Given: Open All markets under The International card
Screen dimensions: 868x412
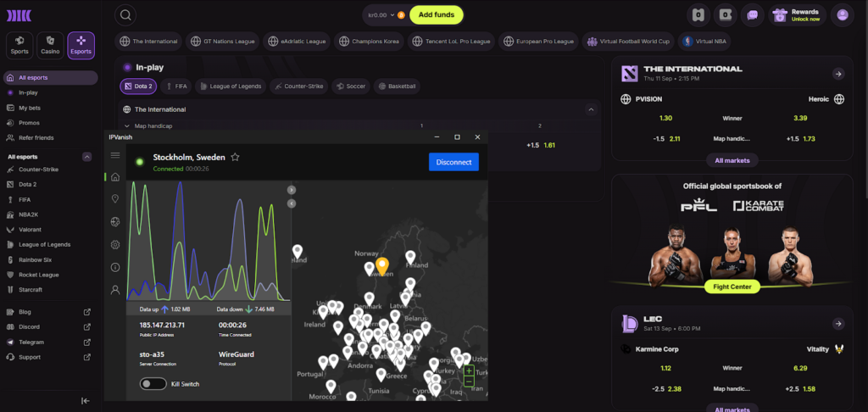Looking at the screenshot, I should [732, 160].
